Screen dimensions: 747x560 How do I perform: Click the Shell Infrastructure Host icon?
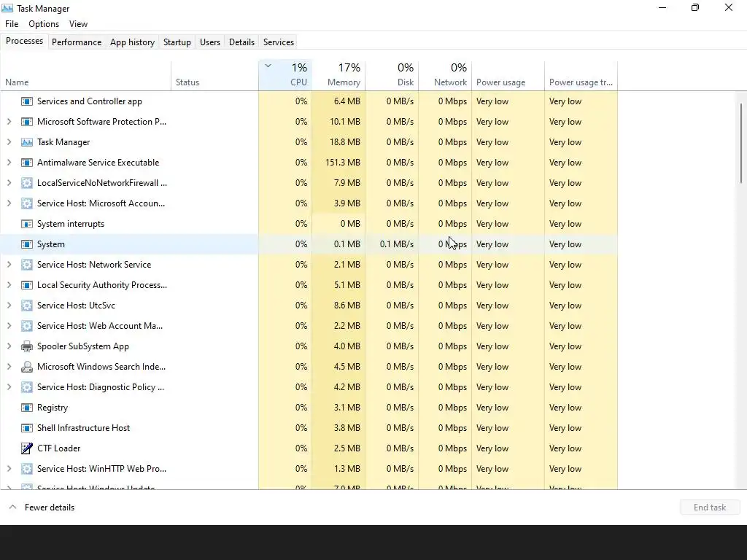pos(27,429)
